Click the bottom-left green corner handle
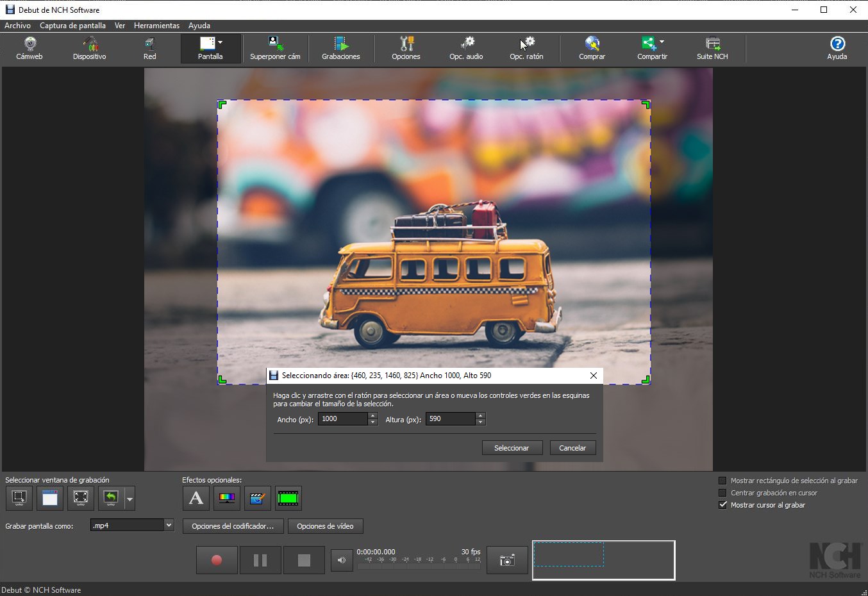This screenshot has width=868, height=596. pyautogui.click(x=222, y=379)
